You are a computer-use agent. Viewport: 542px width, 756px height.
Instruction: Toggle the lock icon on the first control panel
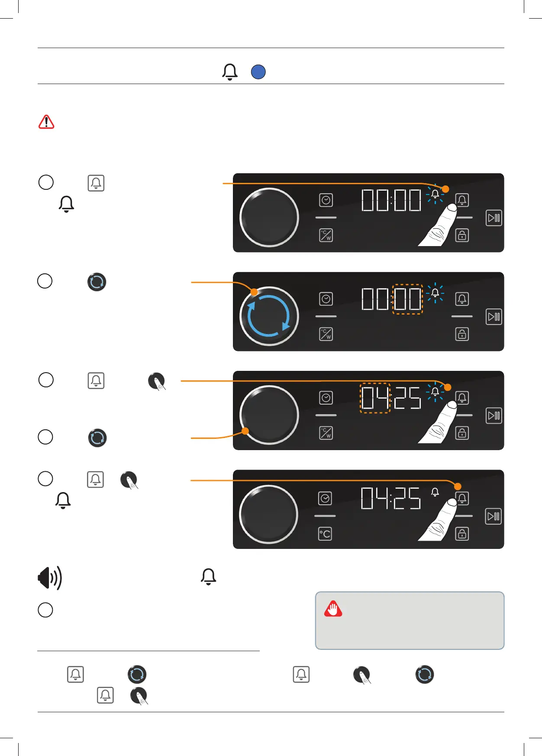pos(462,235)
